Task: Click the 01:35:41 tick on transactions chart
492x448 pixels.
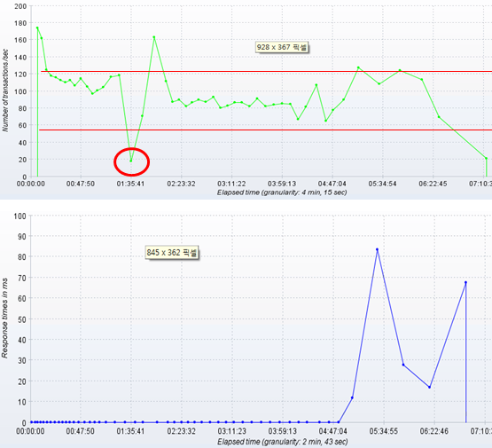Action: 131,184
